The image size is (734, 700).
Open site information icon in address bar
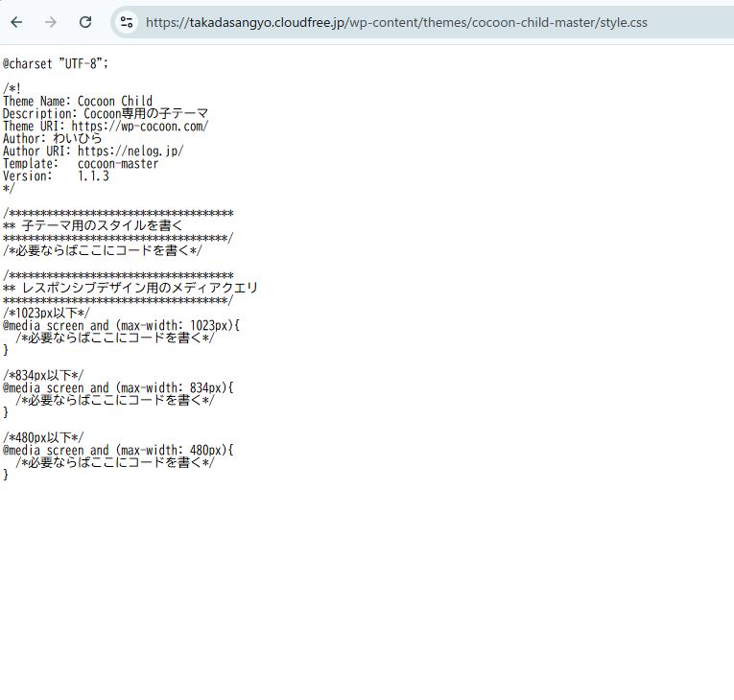tap(127, 22)
